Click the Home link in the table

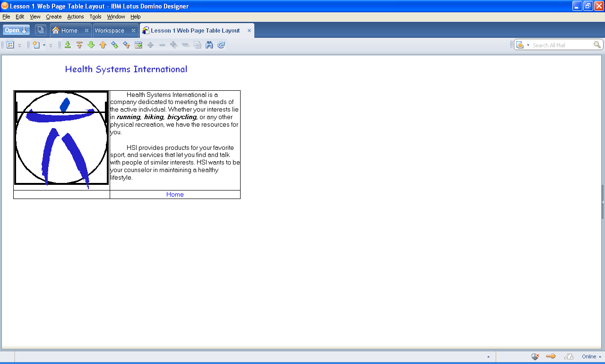coord(175,194)
